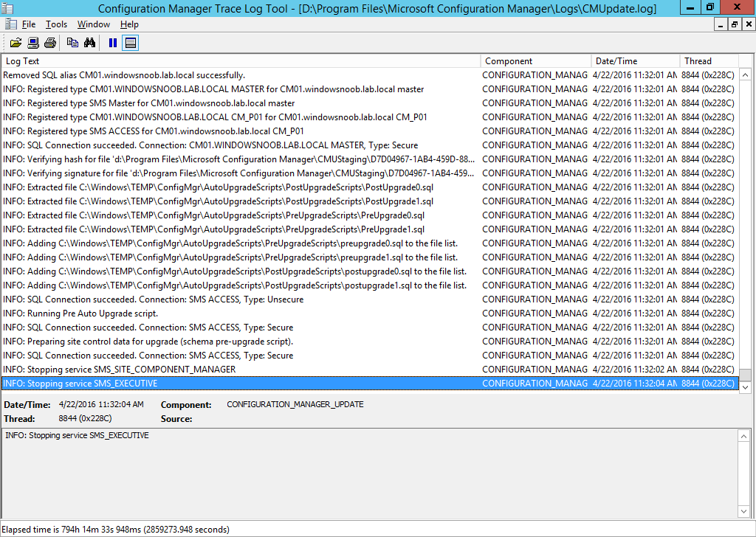Click the Find binoculars icon
Image resolution: width=756 pixels, height=537 pixels.
click(89, 43)
